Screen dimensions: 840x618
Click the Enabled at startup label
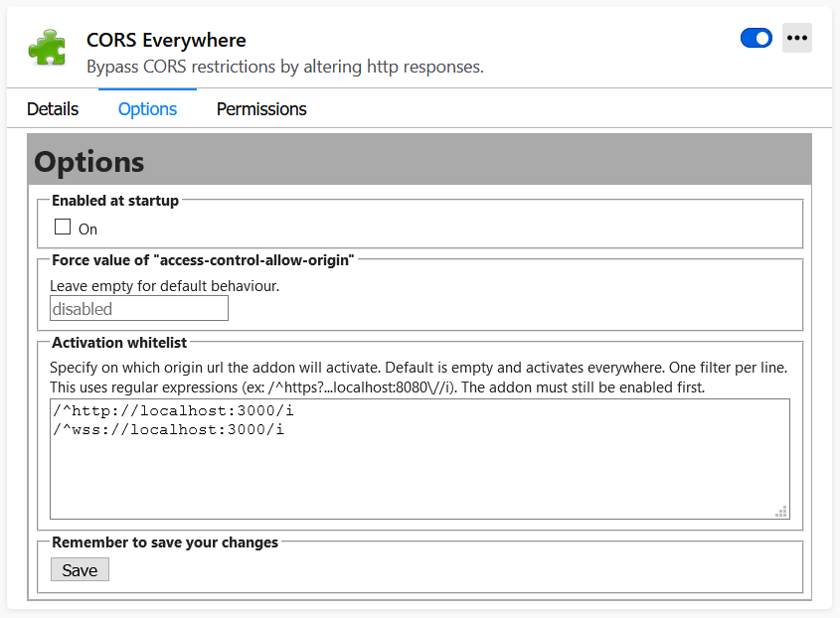click(115, 201)
